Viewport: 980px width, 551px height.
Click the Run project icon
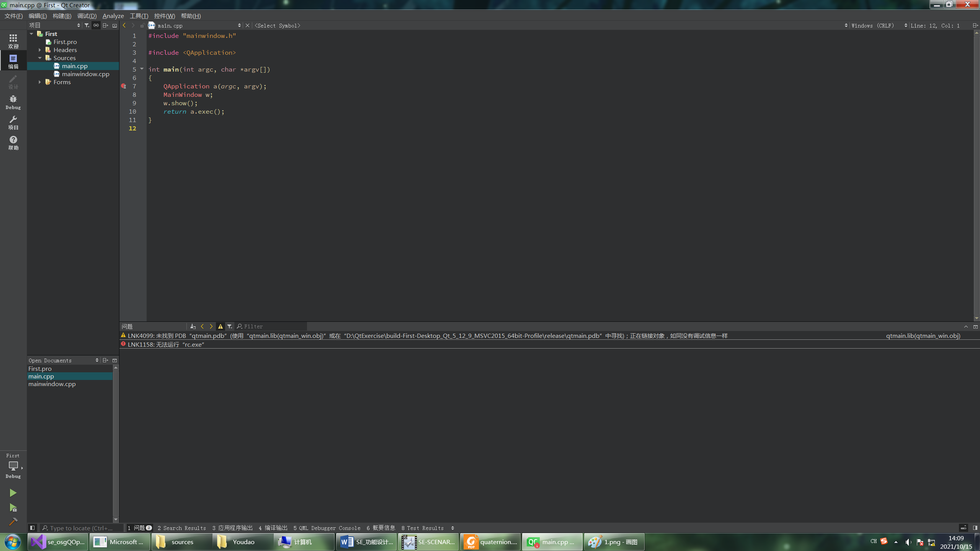(13, 493)
